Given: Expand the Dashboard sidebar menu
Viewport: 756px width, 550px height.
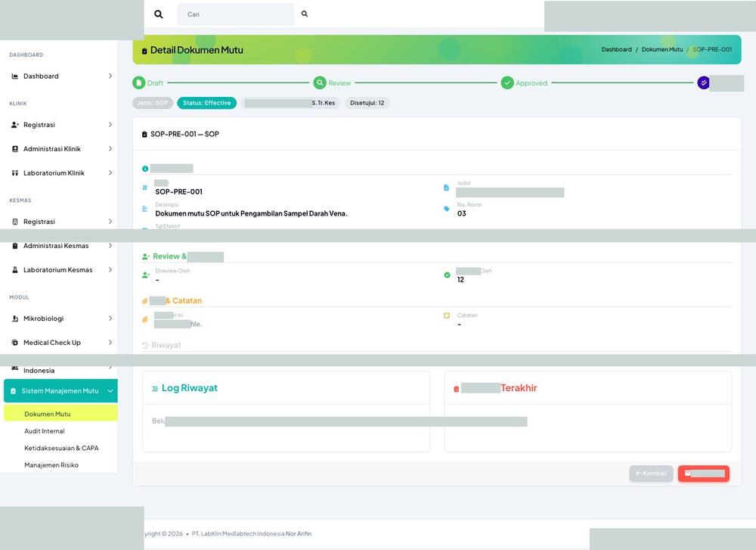Looking at the screenshot, I should (x=110, y=76).
